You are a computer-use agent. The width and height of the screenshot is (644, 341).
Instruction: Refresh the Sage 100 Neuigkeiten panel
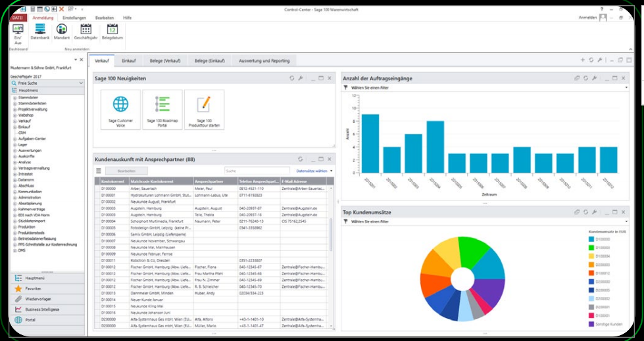[292, 78]
